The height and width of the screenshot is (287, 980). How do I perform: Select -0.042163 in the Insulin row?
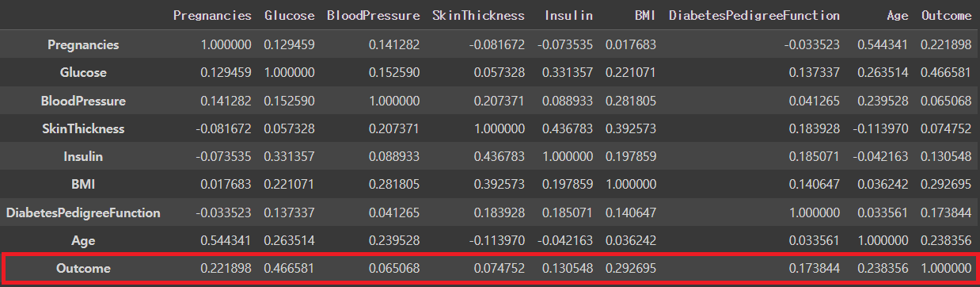880,157
